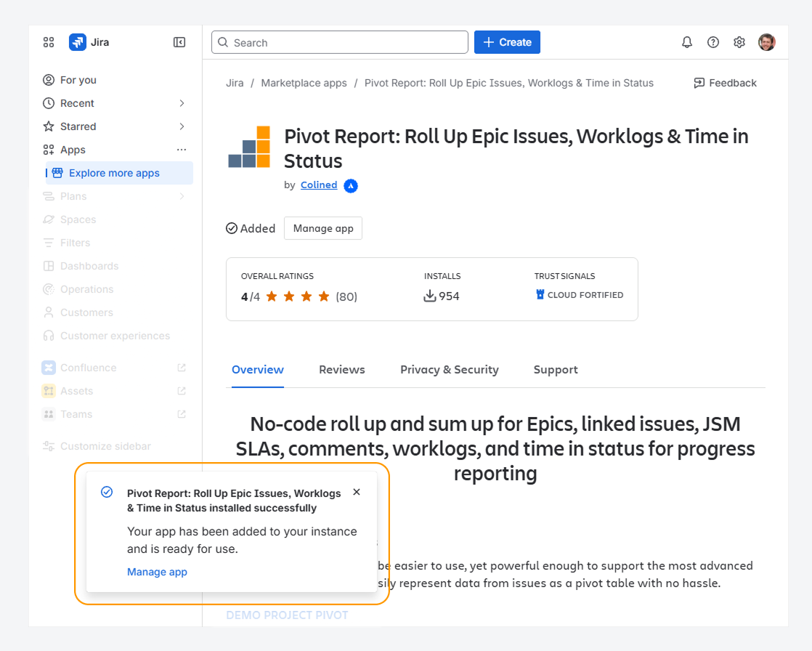
Task: Close the installed successfully notification
Action: click(357, 492)
